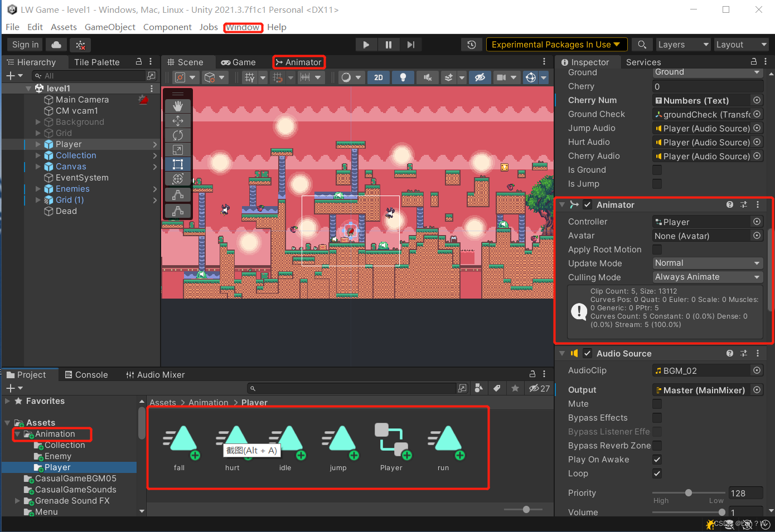
Task: Open the Cloud services icon
Action: 56,45
